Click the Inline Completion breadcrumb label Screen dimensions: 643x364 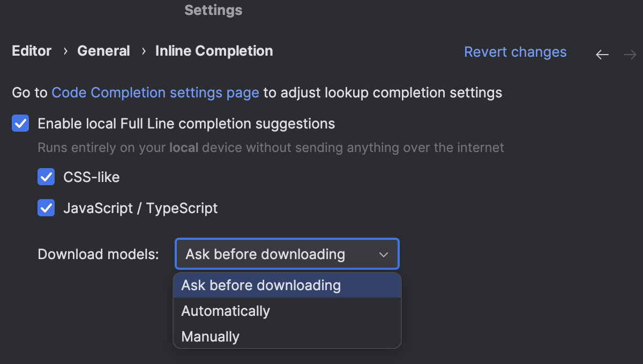point(214,51)
